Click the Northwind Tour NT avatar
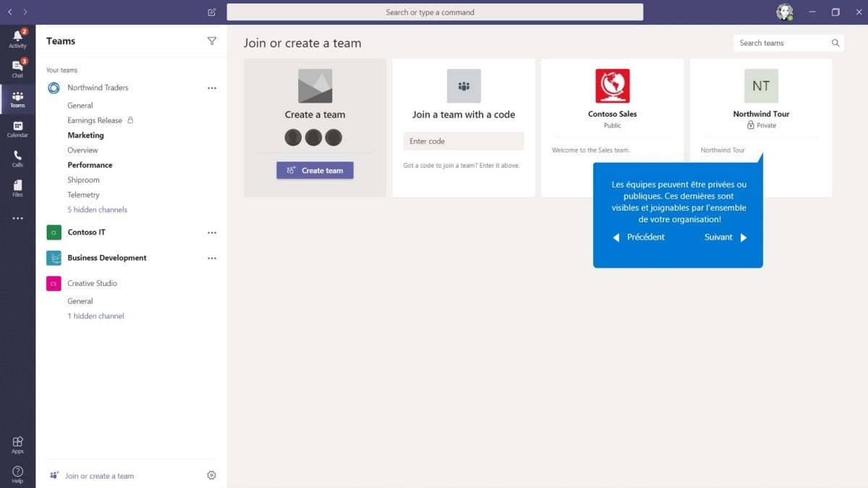868x488 pixels. pos(761,86)
